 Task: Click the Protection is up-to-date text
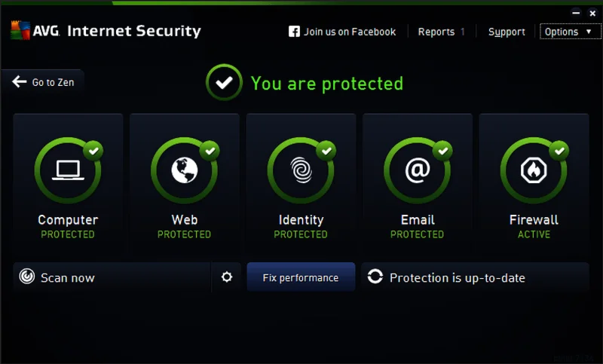pos(458,278)
